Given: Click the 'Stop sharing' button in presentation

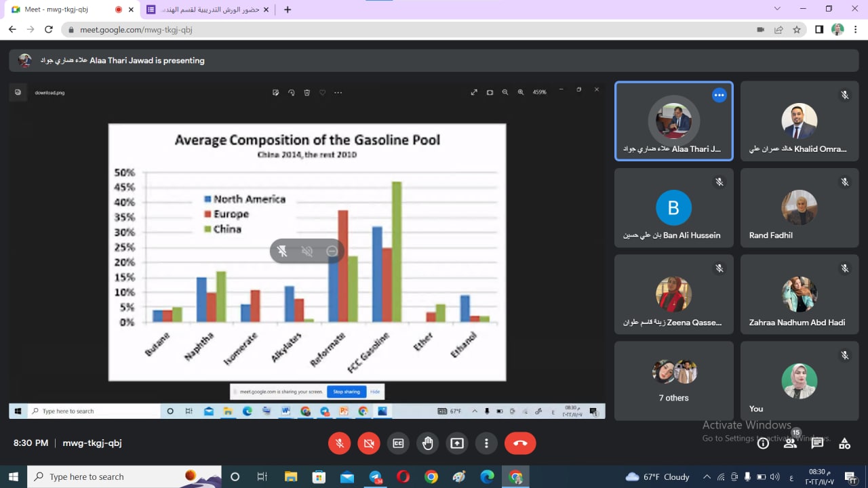Looking at the screenshot, I should [x=347, y=392].
